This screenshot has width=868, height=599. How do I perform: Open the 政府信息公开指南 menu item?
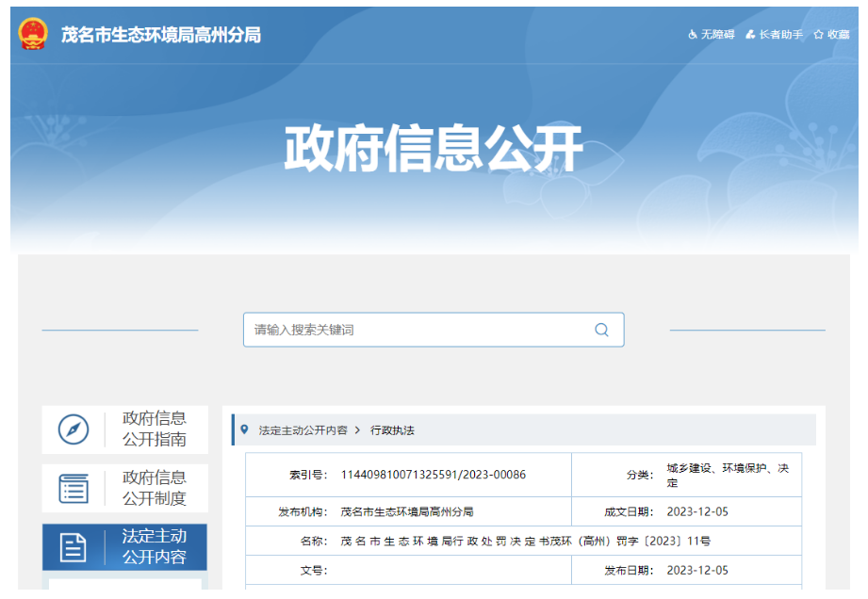click(154, 429)
